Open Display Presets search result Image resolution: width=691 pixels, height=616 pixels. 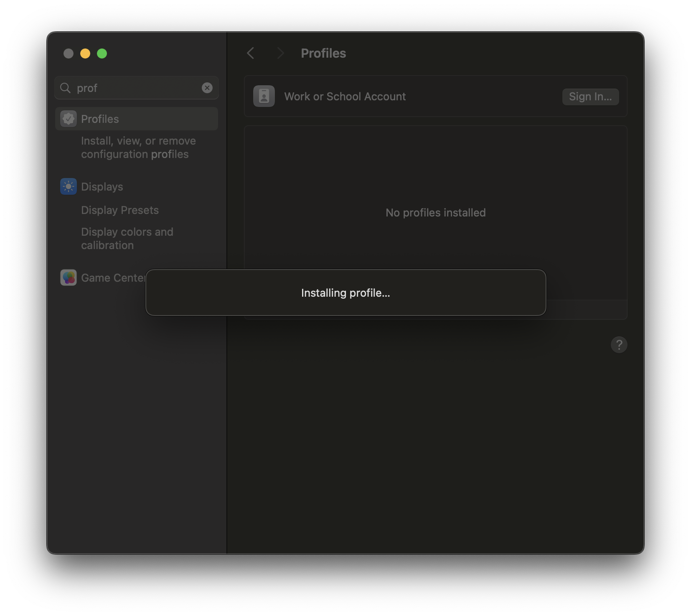[120, 210]
